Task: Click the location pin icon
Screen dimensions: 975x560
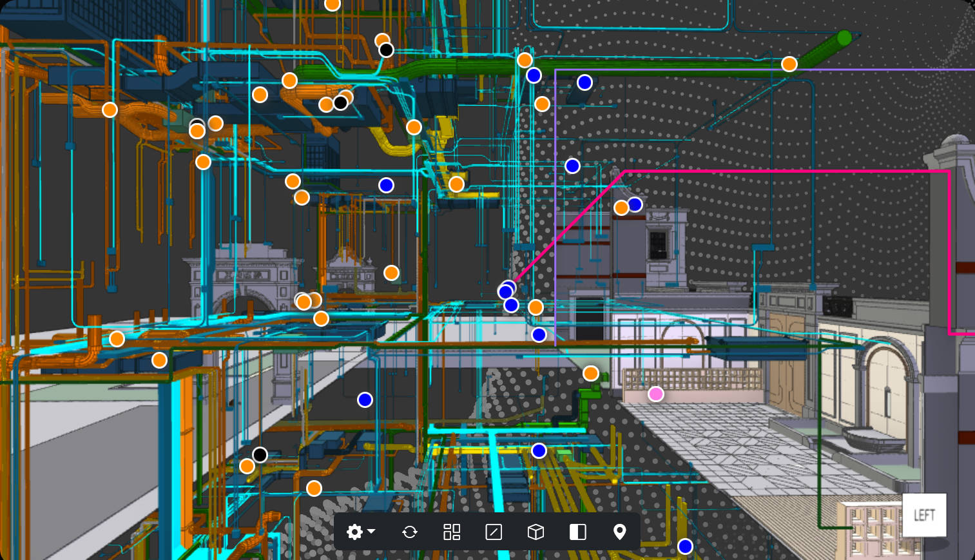Action: click(x=619, y=532)
